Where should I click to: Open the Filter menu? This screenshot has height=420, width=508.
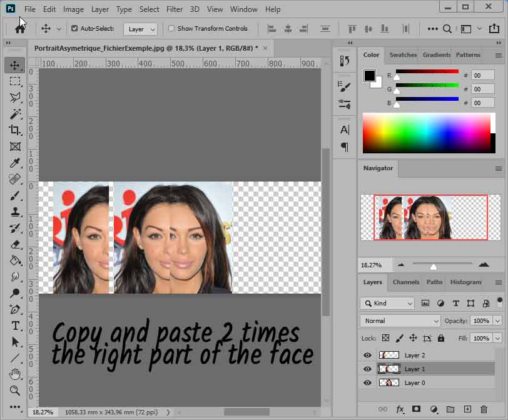[175, 9]
